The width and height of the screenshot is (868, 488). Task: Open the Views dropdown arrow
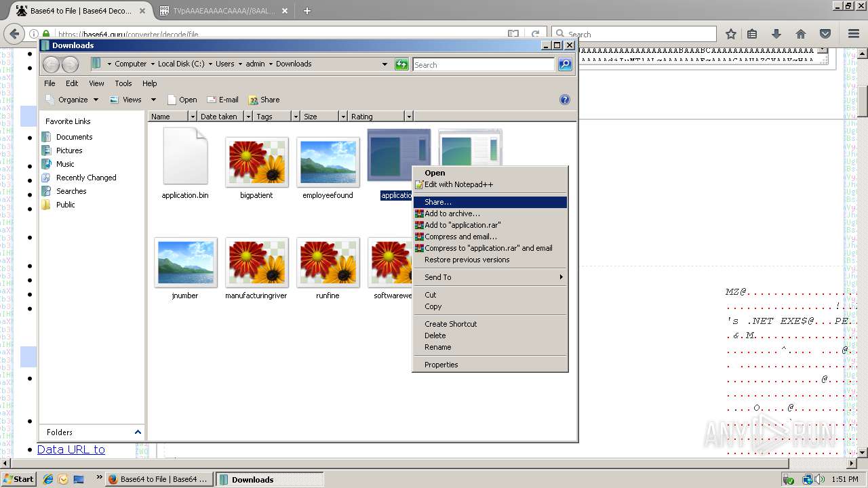point(153,100)
